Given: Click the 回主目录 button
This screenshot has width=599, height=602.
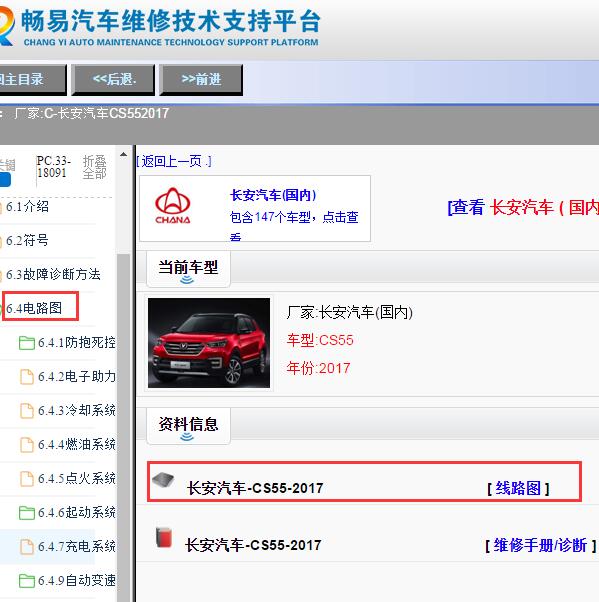Looking at the screenshot, I should 32,79.
